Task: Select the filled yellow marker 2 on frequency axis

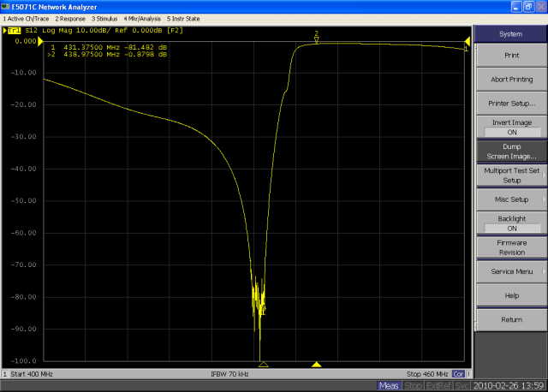Action: pyautogui.click(x=316, y=365)
